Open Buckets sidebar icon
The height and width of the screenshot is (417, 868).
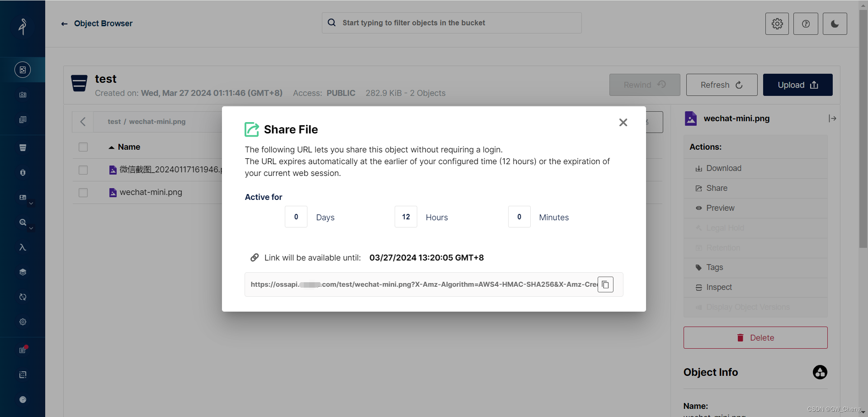tap(23, 147)
